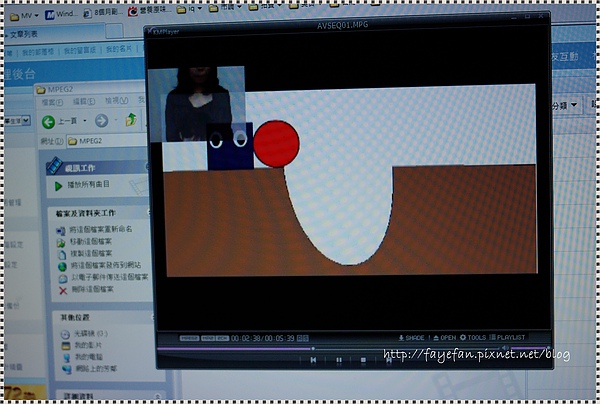
Task: Open My Computer location link
Action: (x=88, y=357)
